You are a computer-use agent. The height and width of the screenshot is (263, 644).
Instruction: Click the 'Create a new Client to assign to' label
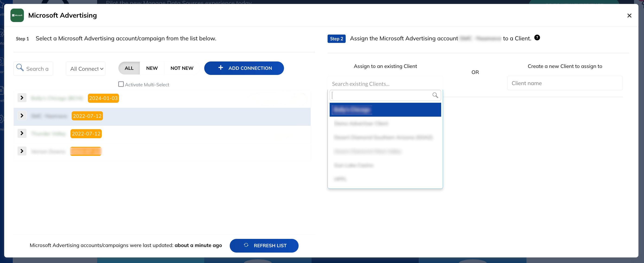[565, 66]
